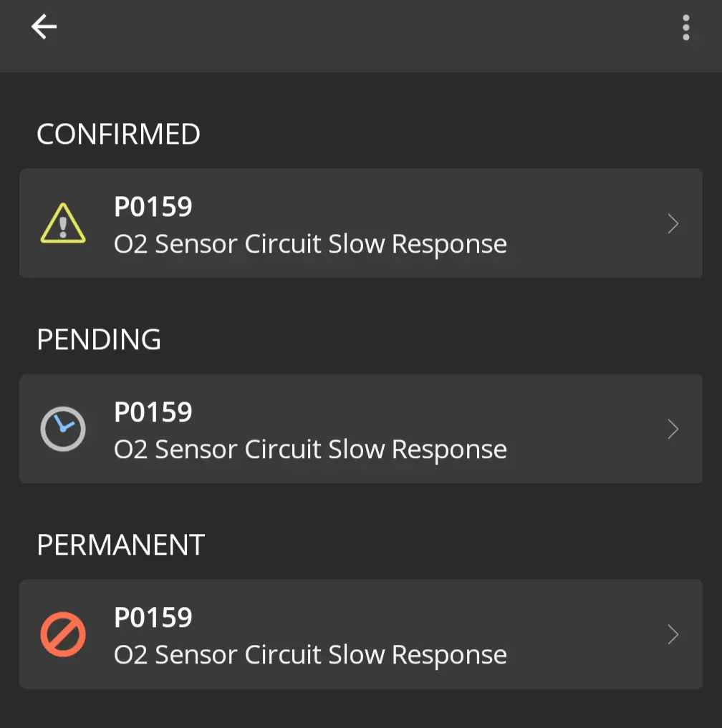Screen dimensions: 722x728
Task: Click pending O2 Sensor Circuit Slow Response text
Action: point(310,450)
